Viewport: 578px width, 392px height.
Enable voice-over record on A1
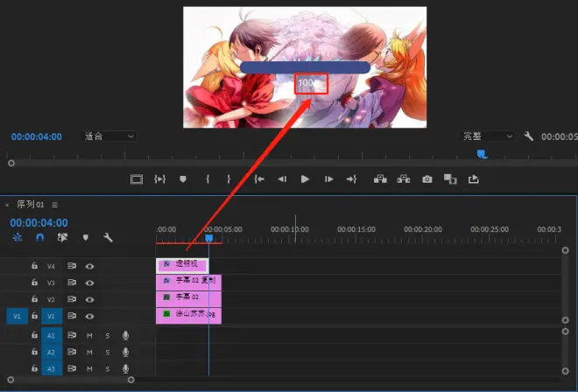coord(126,335)
